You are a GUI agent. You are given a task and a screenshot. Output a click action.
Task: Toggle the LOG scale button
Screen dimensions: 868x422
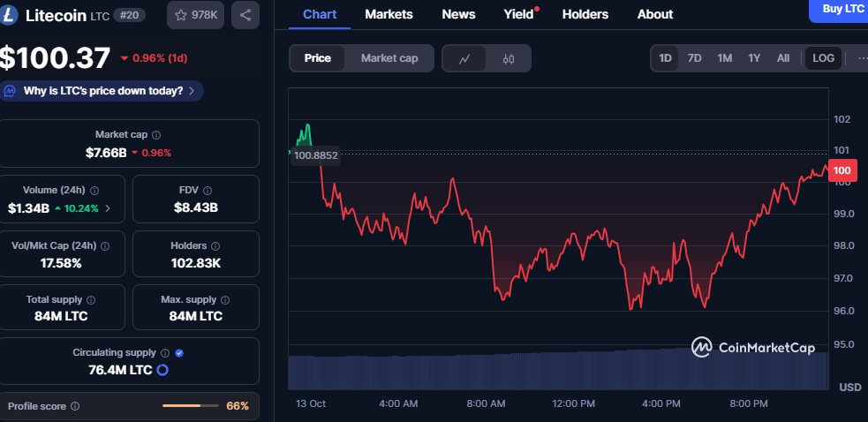[823, 58]
